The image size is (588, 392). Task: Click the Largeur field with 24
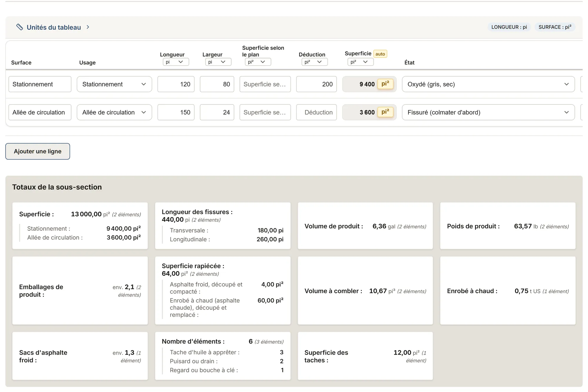217,112
